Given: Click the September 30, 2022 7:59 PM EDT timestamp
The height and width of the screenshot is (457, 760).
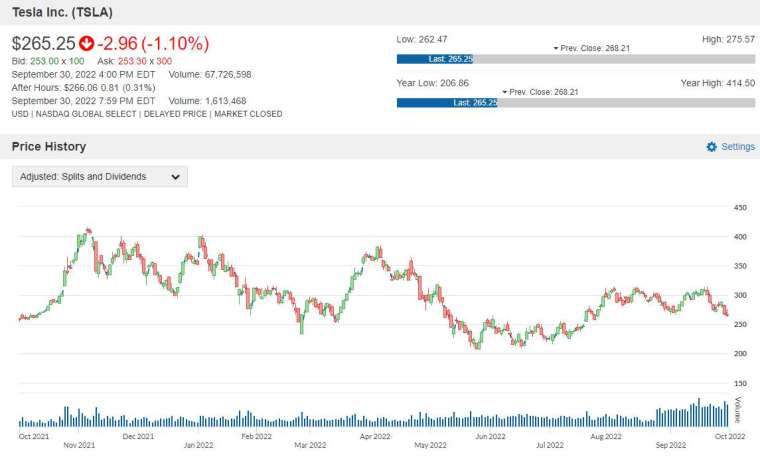Looking at the screenshot, I should [x=83, y=101].
